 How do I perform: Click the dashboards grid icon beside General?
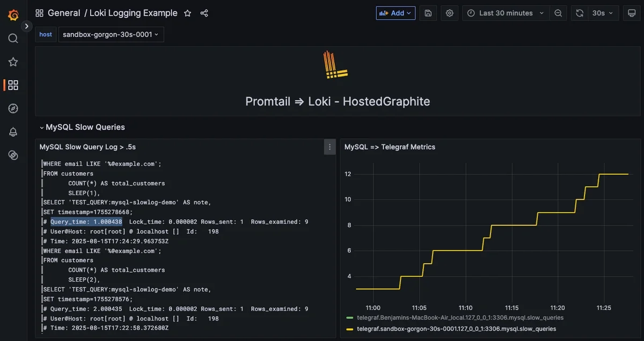(40, 13)
